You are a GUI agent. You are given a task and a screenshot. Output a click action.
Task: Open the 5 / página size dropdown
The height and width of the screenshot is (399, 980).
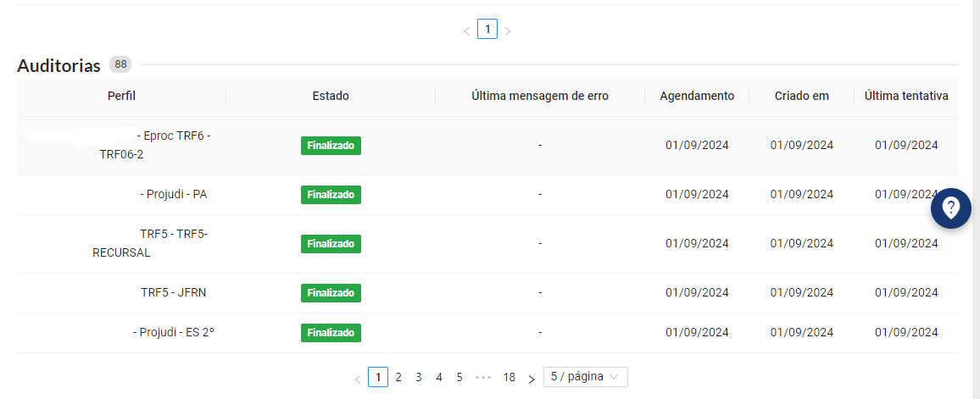(586, 377)
